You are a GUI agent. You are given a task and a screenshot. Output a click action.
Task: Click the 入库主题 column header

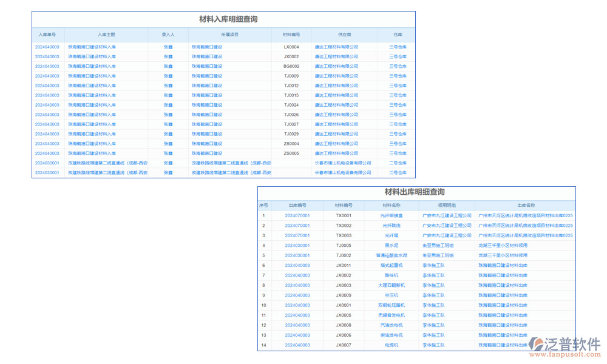(x=106, y=35)
